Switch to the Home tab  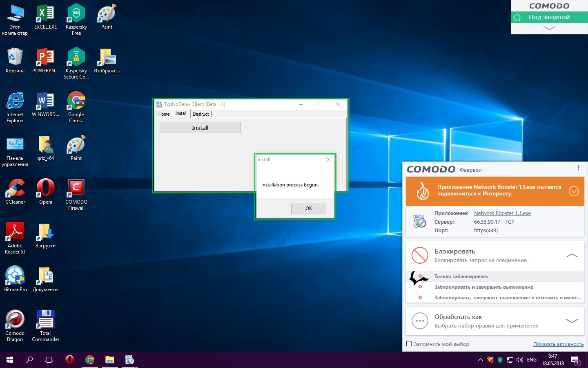pyautogui.click(x=164, y=114)
